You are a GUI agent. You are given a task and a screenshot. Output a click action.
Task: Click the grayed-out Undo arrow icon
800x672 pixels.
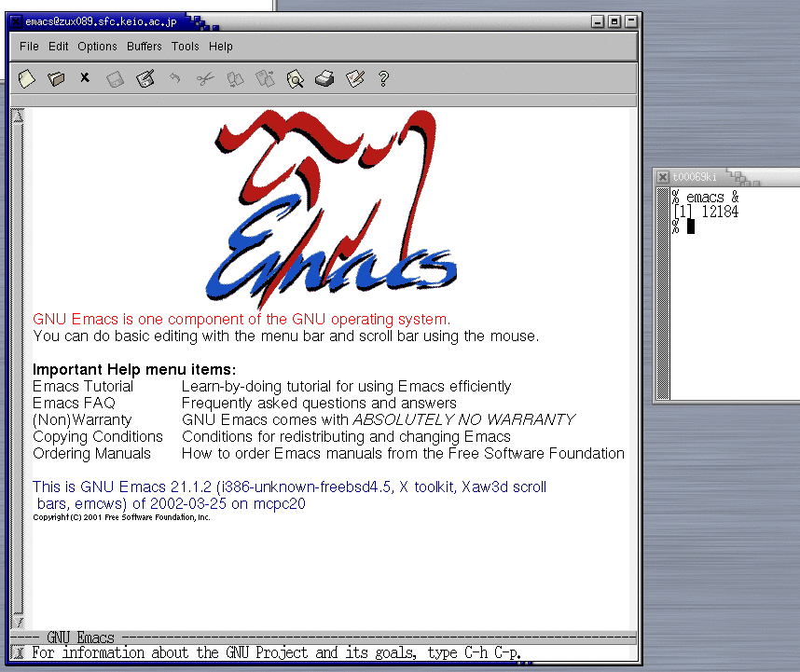pyautogui.click(x=174, y=79)
